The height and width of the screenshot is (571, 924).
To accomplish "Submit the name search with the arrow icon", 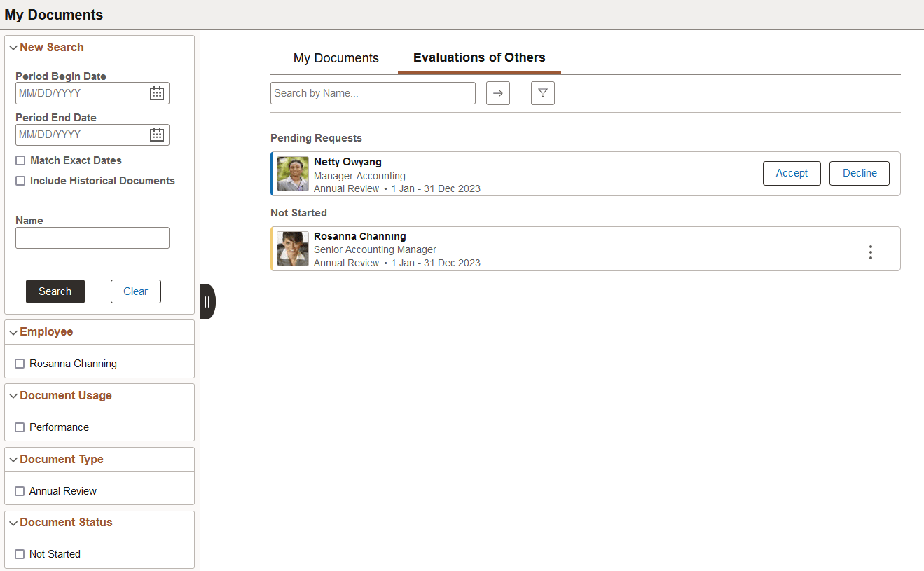I will tap(497, 92).
